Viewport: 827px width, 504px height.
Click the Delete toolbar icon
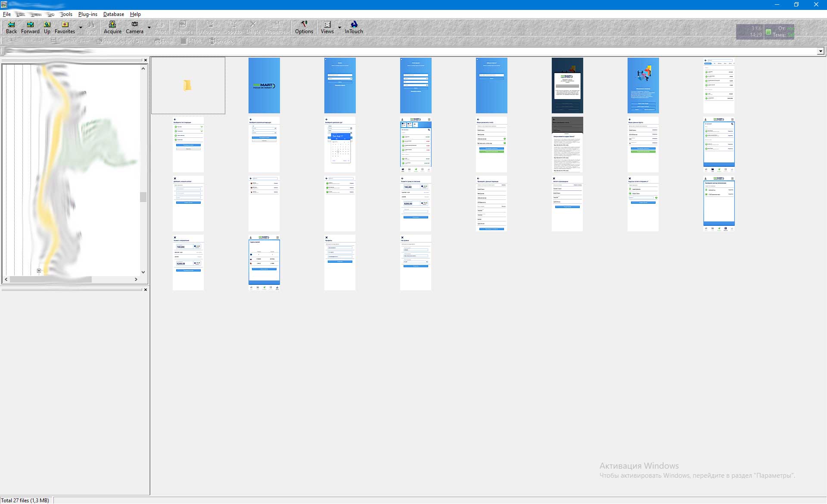tap(253, 27)
